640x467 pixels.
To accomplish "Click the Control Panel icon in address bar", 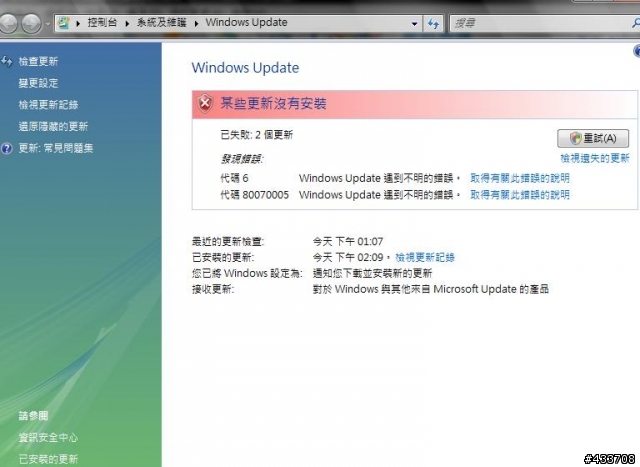I will pyautogui.click(x=63, y=22).
